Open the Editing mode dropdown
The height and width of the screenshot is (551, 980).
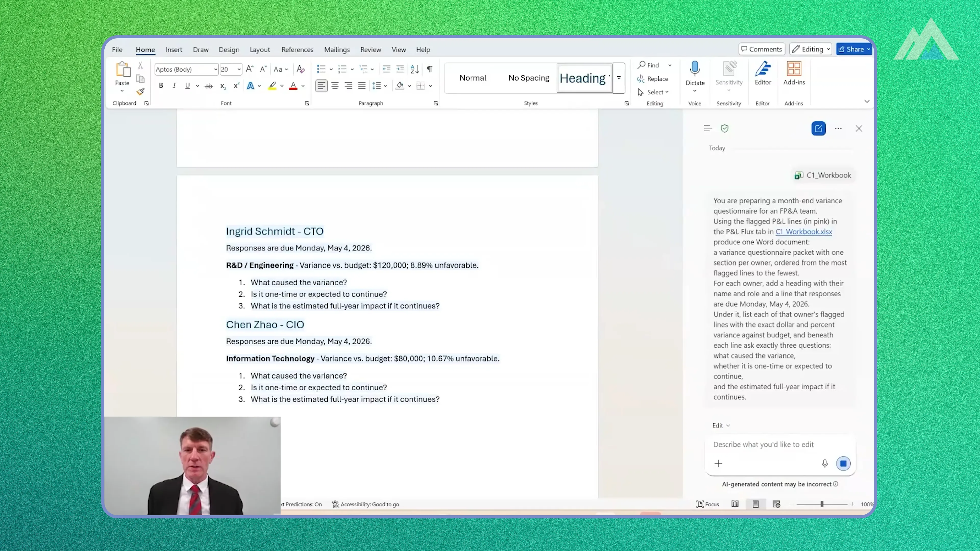coord(811,49)
